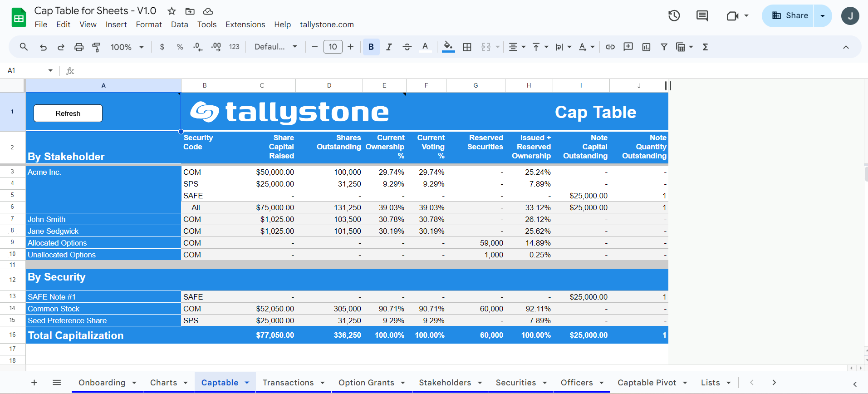The width and height of the screenshot is (868, 394).
Task: Insert a comment
Action: [x=628, y=47]
